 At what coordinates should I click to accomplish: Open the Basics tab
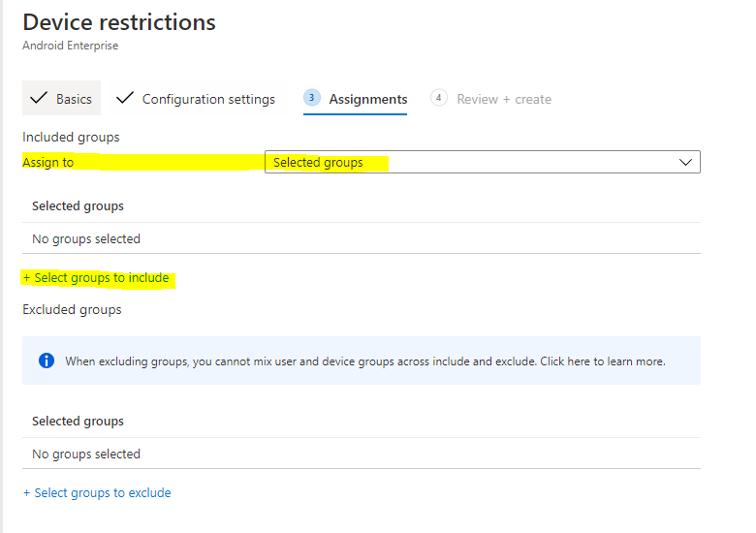pyautogui.click(x=74, y=99)
